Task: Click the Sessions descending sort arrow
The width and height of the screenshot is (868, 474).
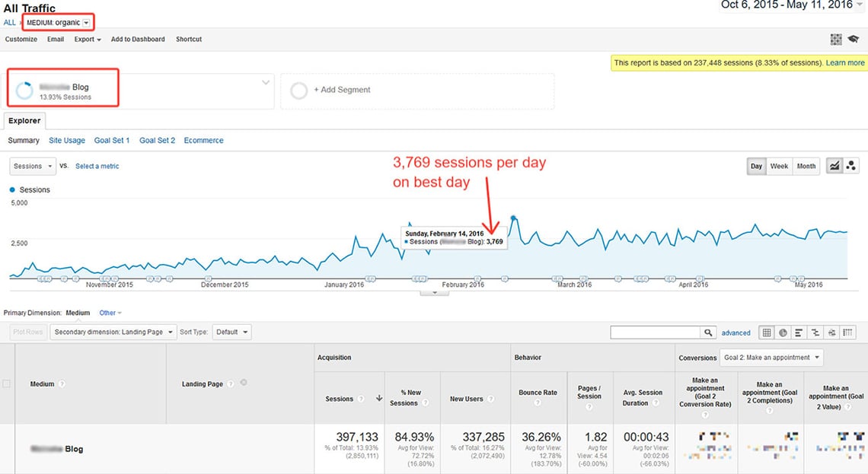Action: tap(379, 398)
